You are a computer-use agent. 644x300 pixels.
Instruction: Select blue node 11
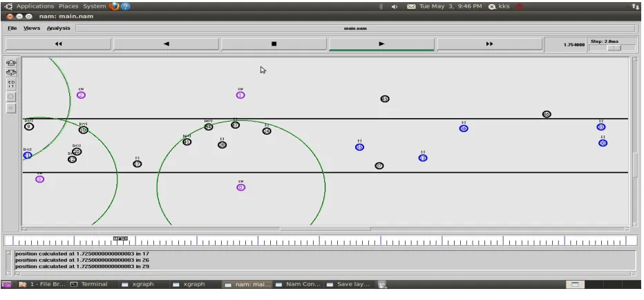click(28, 156)
